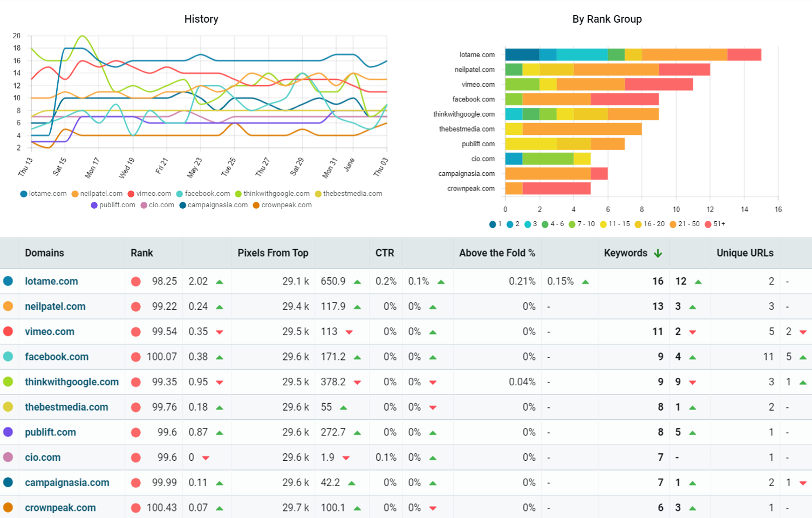The width and height of the screenshot is (812, 518).
Task: Sort the table by the Rank column header
Action: click(141, 253)
